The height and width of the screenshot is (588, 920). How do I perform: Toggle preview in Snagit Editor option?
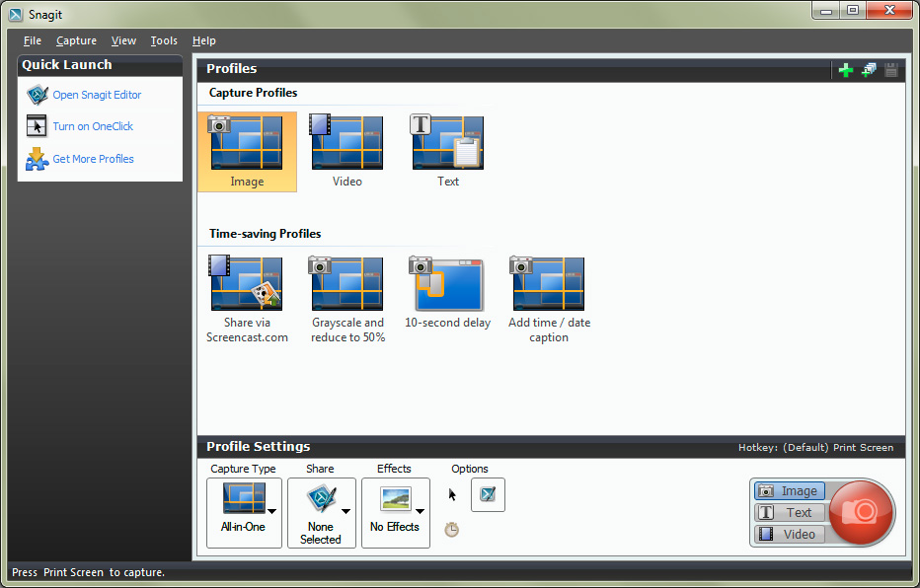coord(488,495)
